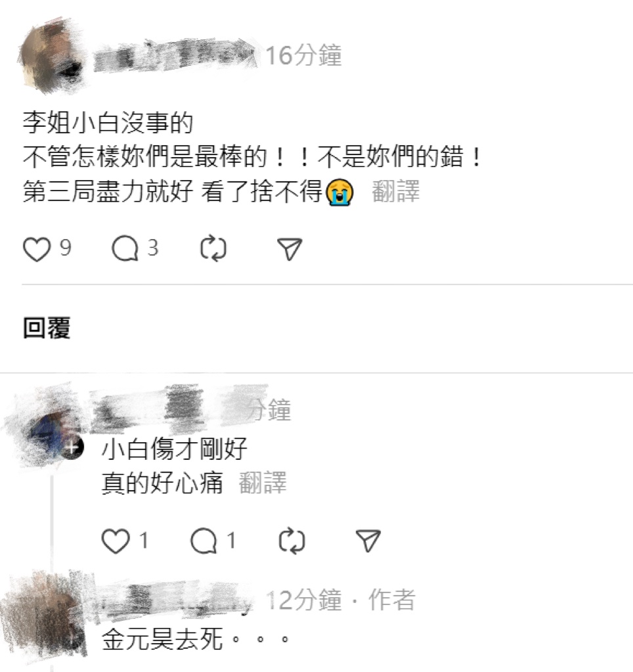Repost the main post
This screenshot has width=633, height=672.
click(x=213, y=248)
